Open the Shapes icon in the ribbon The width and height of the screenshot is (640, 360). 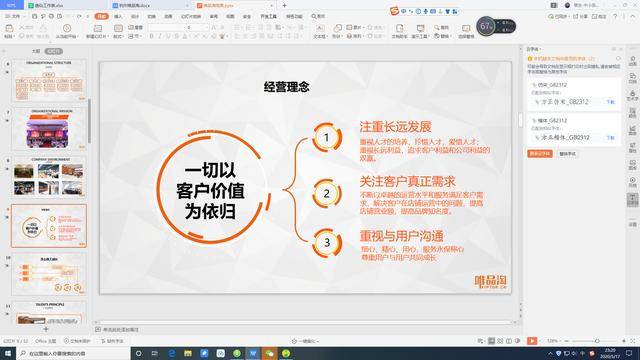(x=338, y=28)
